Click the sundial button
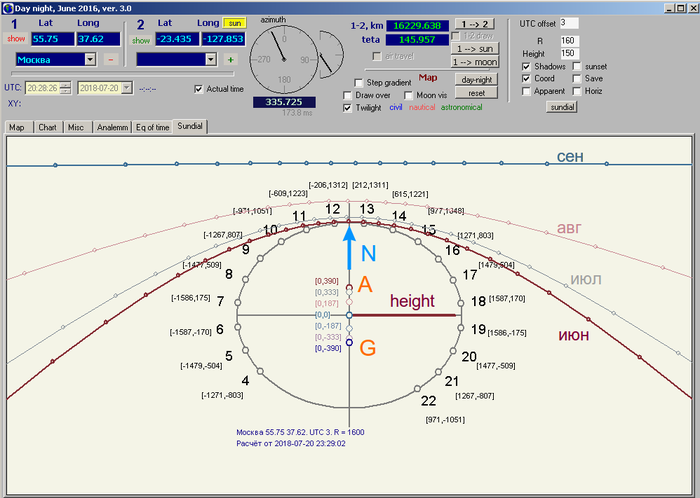The height and width of the screenshot is (498, 700). [562, 107]
